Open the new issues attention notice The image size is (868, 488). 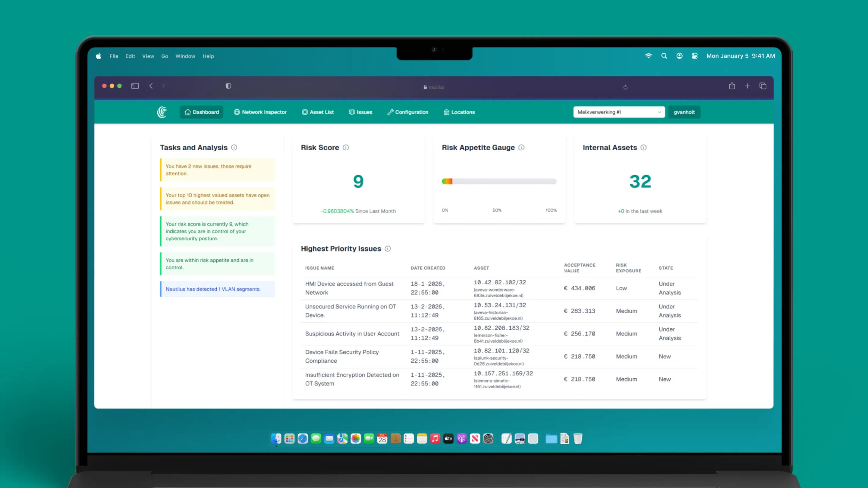[218, 170]
